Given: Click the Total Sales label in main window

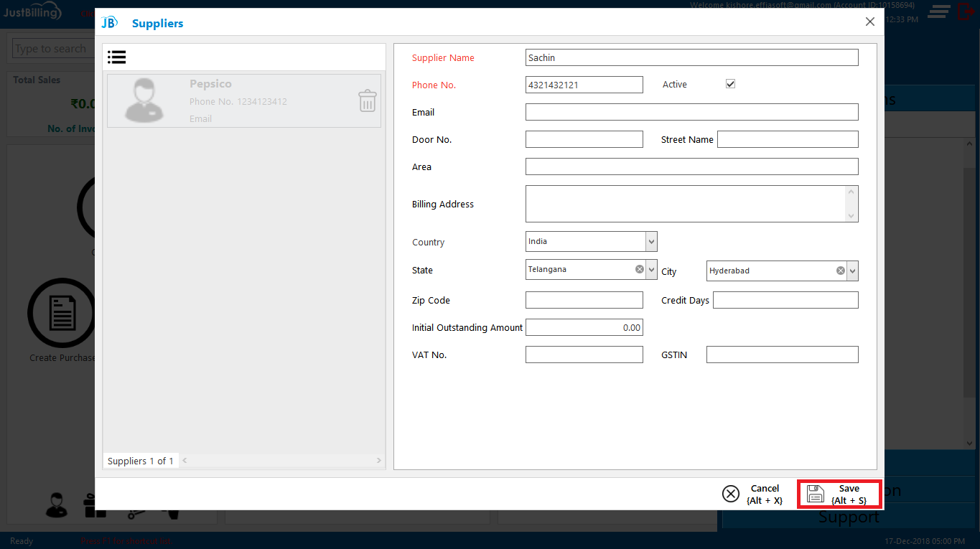Looking at the screenshot, I should (37, 80).
